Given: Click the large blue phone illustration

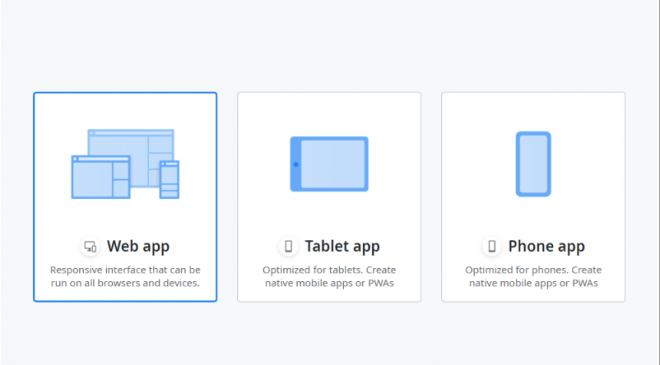Looking at the screenshot, I should (x=533, y=164).
